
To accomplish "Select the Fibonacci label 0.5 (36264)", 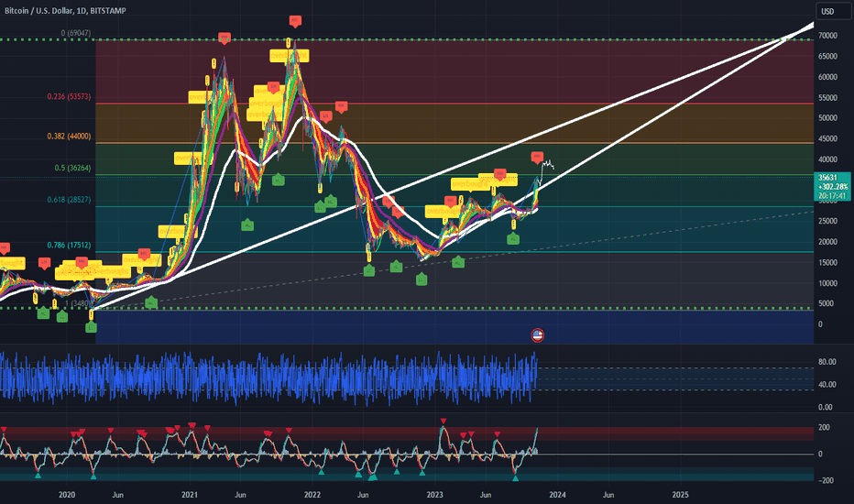I will tap(72, 168).
